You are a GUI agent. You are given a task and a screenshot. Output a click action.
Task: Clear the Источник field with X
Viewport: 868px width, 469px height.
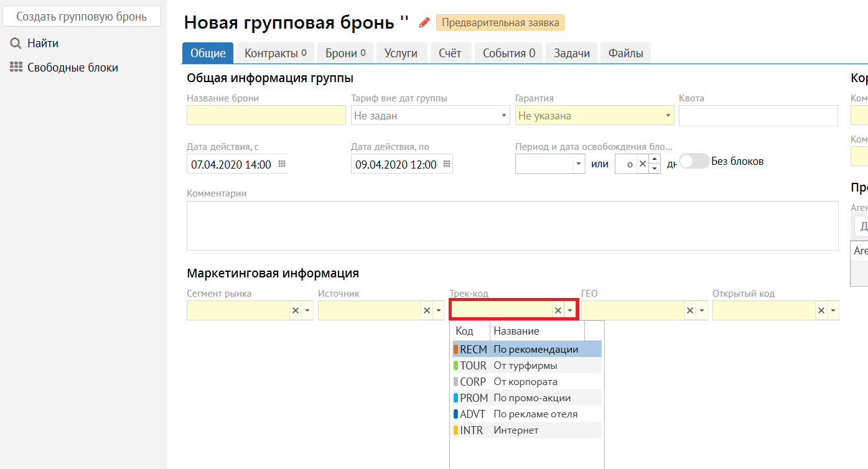(x=427, y=310)
